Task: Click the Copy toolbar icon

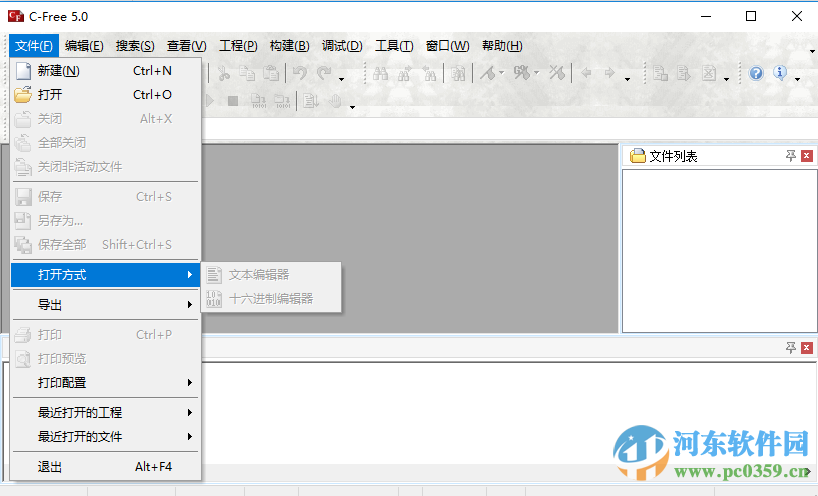Action: pyautogui.click(x=247, y=74)
